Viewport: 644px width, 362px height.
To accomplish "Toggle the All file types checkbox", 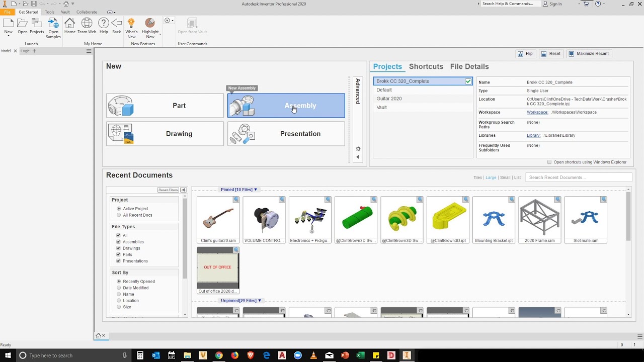I will click(118, 235).
